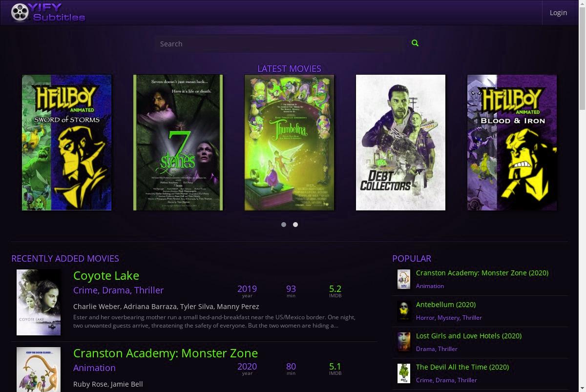This screenshot has width=586, height=392.
Task: Open the 7 Stones movie poster
Action: [x=178, y=143]
